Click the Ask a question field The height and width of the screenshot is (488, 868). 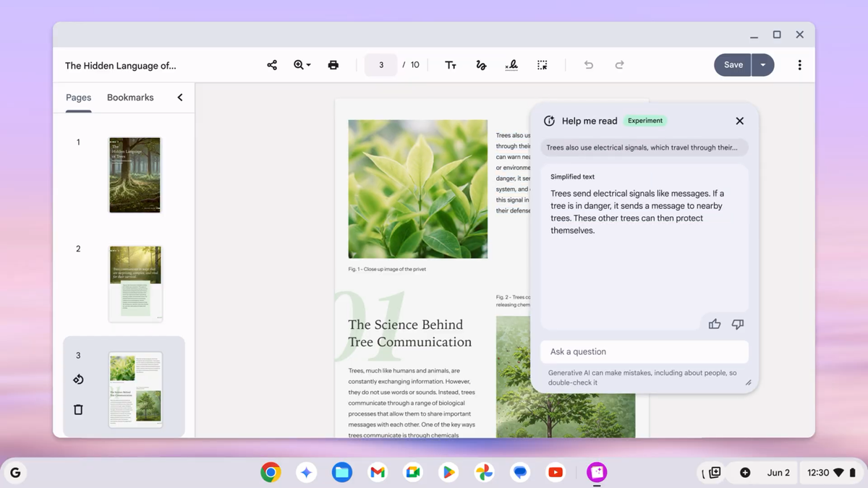pyautogui.click(x=644, y=352)
